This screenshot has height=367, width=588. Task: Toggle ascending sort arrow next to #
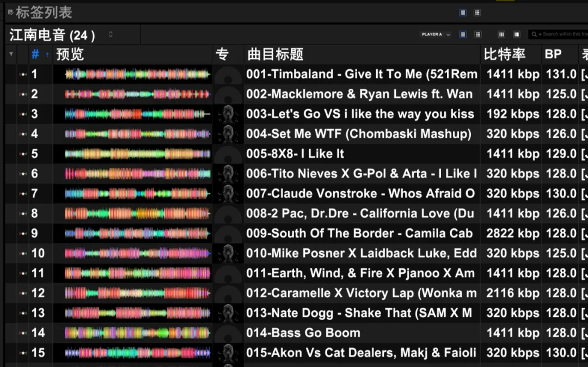coord(47,55)
